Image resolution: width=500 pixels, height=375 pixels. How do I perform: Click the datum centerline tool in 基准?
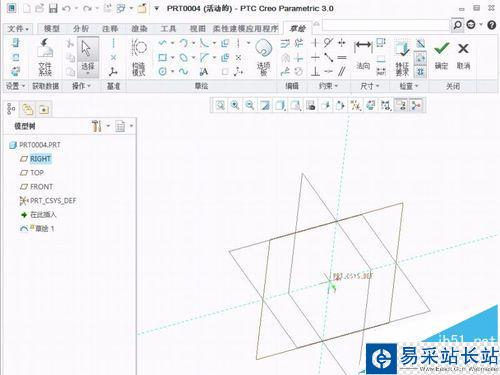point(113,43)
